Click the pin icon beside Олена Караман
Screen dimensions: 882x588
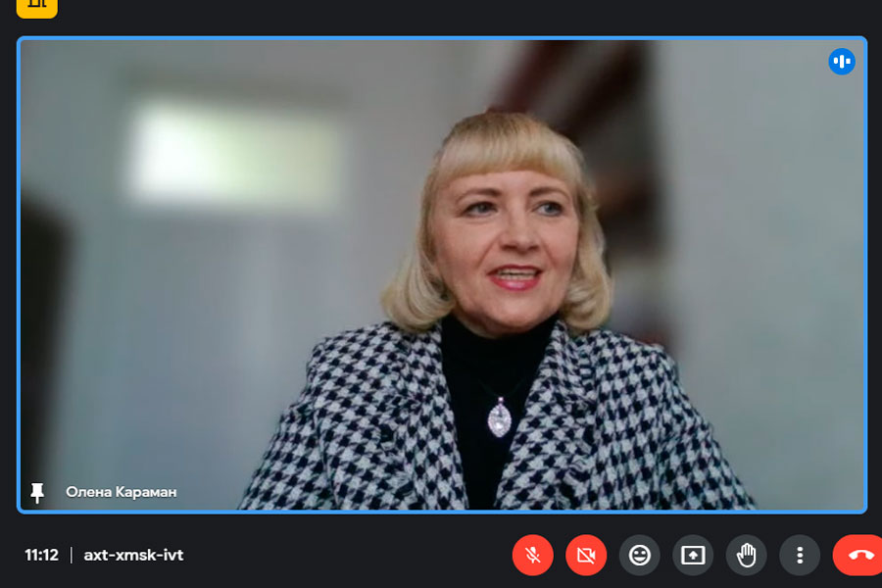(x=37, y=492)
